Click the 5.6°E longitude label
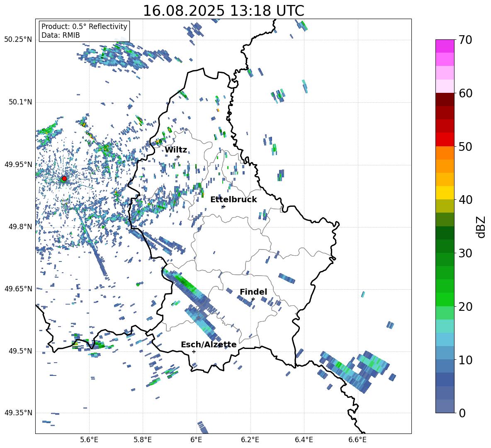This screenshot has width=491, height=448. (89, 440)
